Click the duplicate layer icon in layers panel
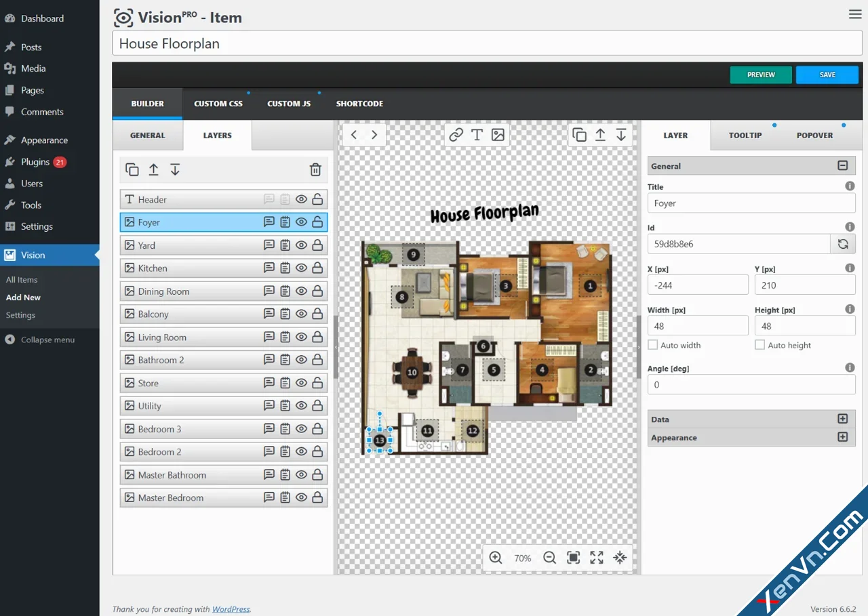868x616 pixels. pos(132,170)
